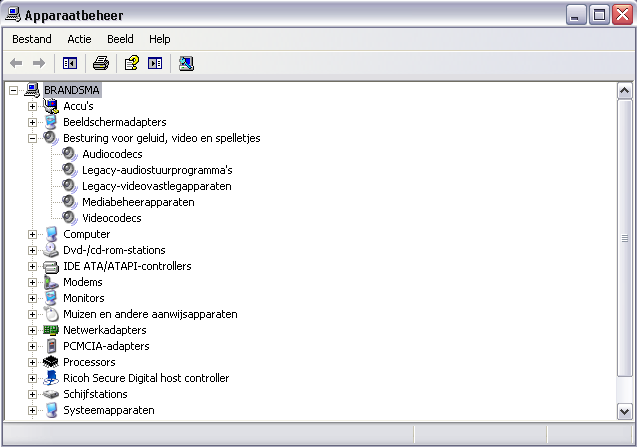Select Legacy-audiostuurprogramma's entry
The height and width of the screenshot is (447, 637).
coord(157,170)
